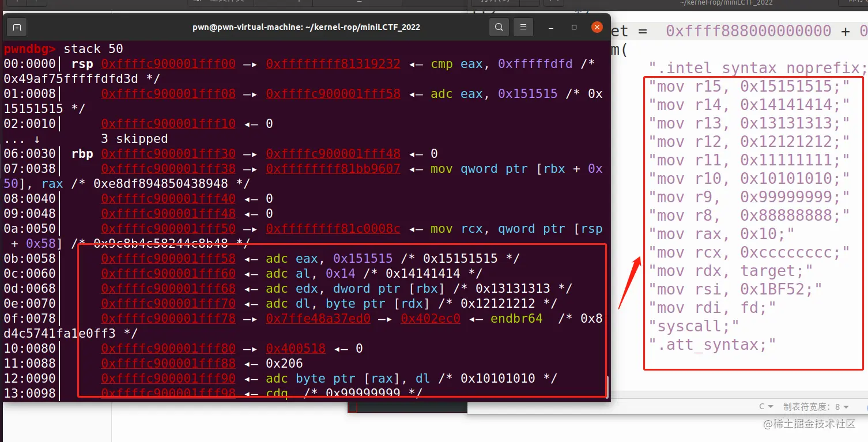Click the 'mov r10, 0x10101010' code line

[x=749, y=179]
